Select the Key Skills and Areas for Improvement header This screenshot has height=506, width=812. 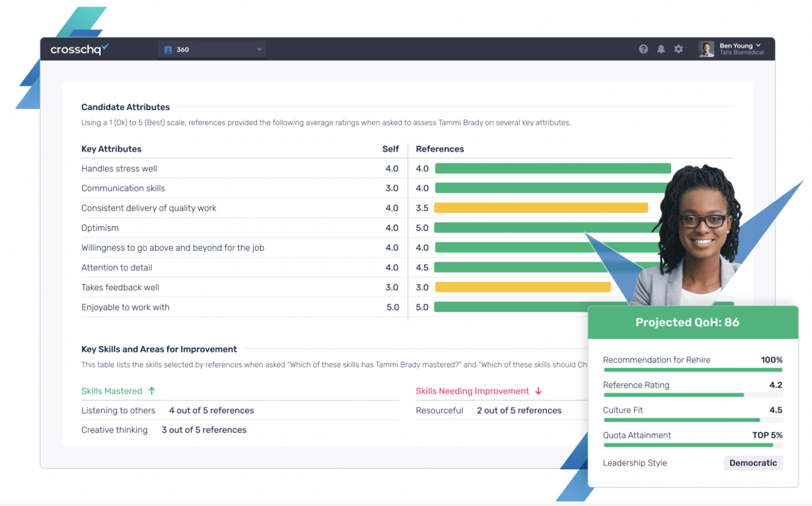[x=159, y=349]
